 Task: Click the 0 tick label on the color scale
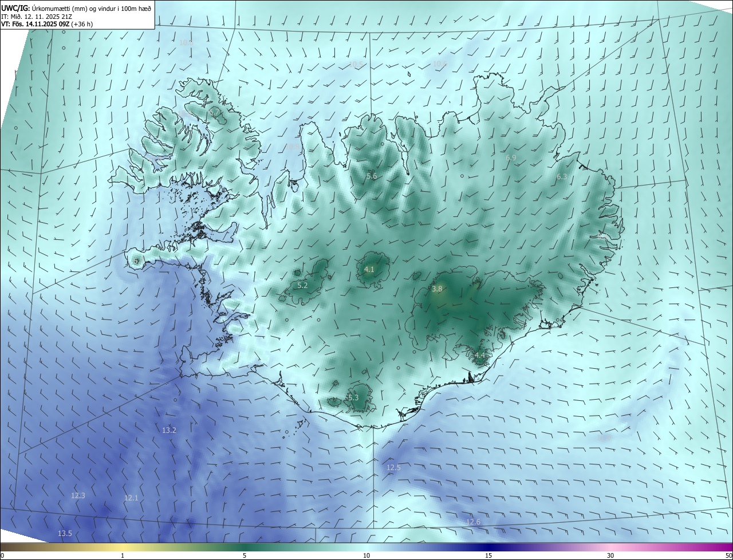[2, 555]
